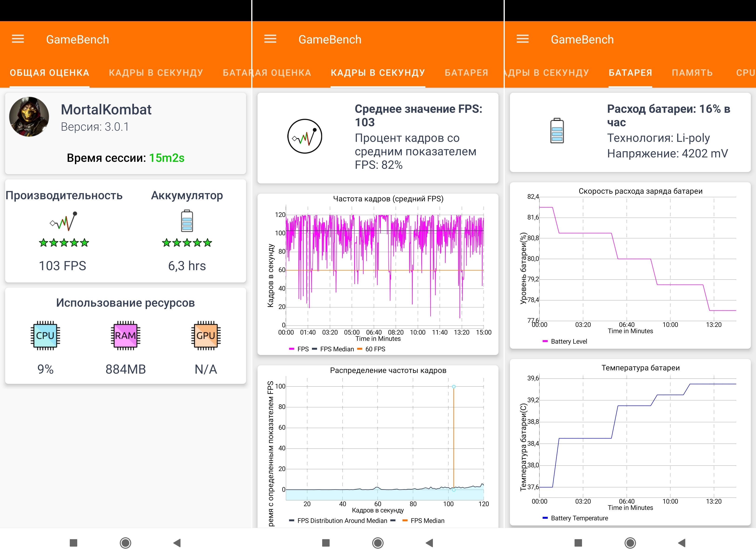756x558 pixels.
Task: Open hamburger menu in middle GameBench panel
Action: point(270,39)
